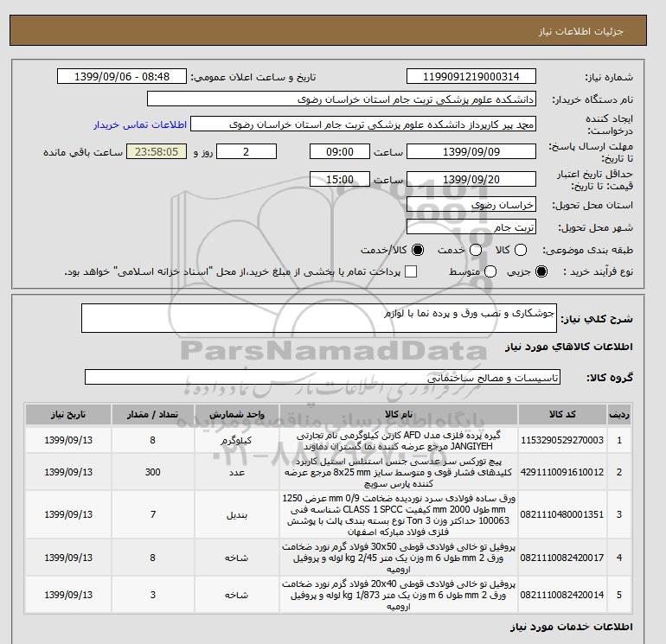Click the اطلاعات خدمات مورد نیاز heading
This screenshot has width=666, height=644.
click(571, 627)
